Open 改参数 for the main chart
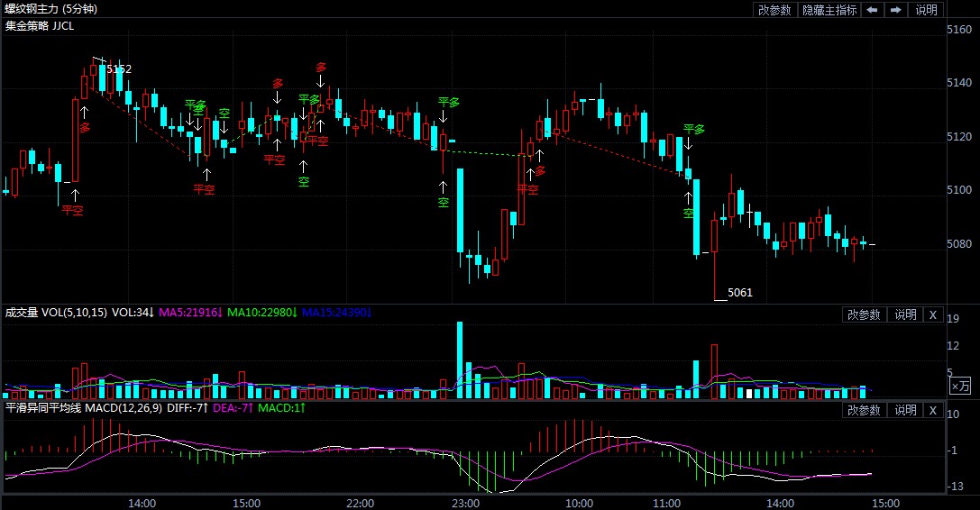 tap(774, 10)
